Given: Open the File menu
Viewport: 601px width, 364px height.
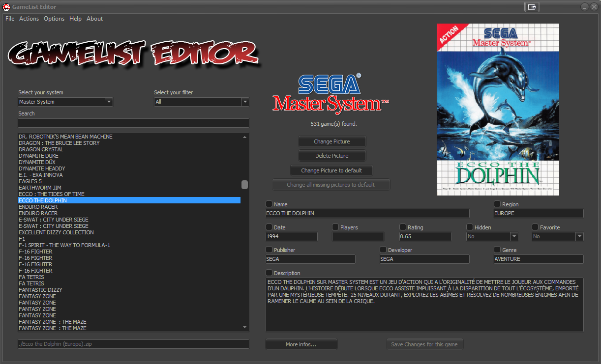Looking at the screenshot, I should point(10,19).
